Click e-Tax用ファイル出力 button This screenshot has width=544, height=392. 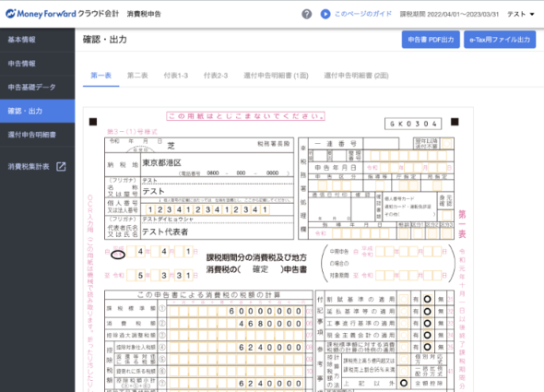(x=500, y=40)
